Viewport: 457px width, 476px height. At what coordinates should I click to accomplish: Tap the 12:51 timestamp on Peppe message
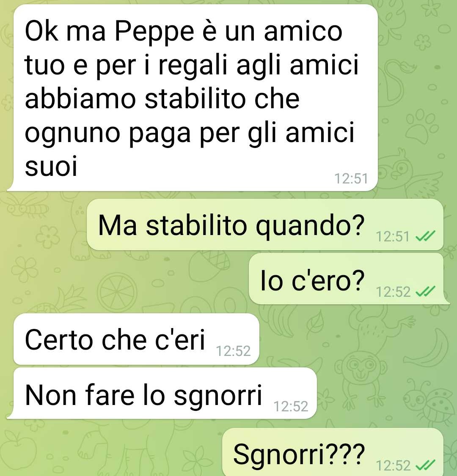click(x=351, y=178)
